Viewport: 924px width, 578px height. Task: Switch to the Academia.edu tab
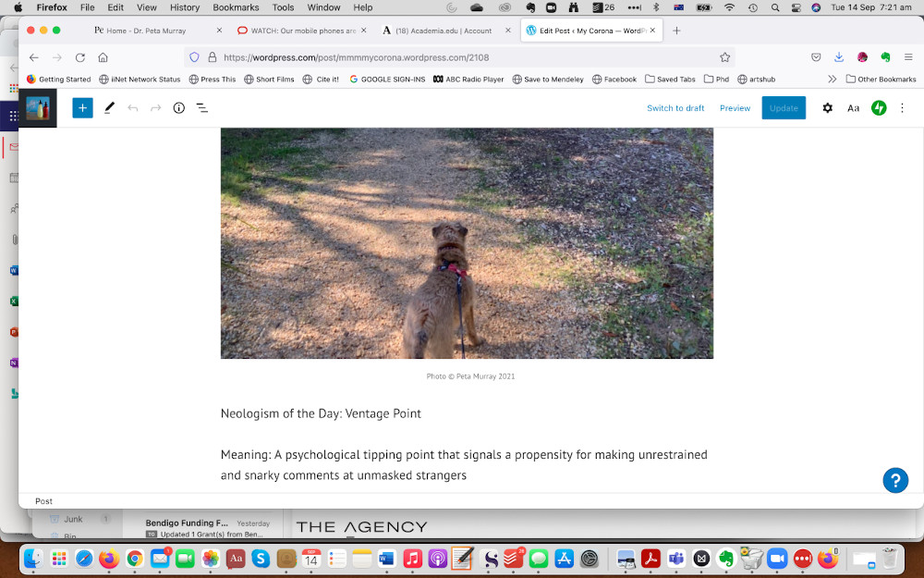pos(444,31)
